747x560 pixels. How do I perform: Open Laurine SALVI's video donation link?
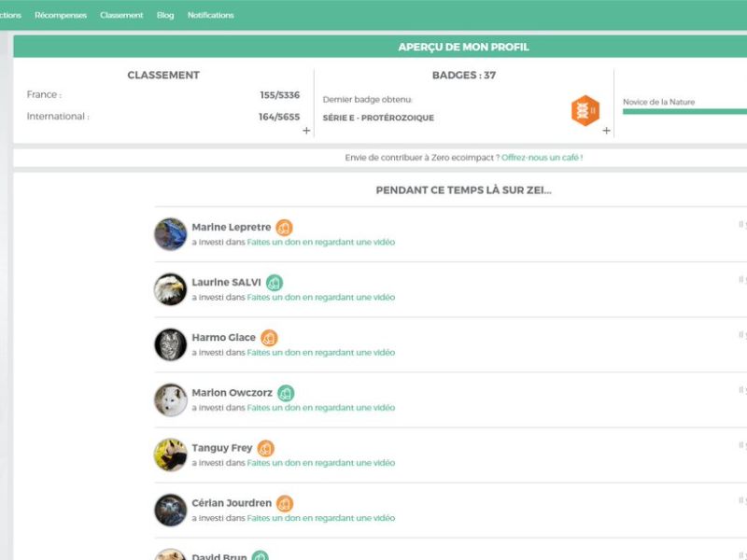[320, 297]
